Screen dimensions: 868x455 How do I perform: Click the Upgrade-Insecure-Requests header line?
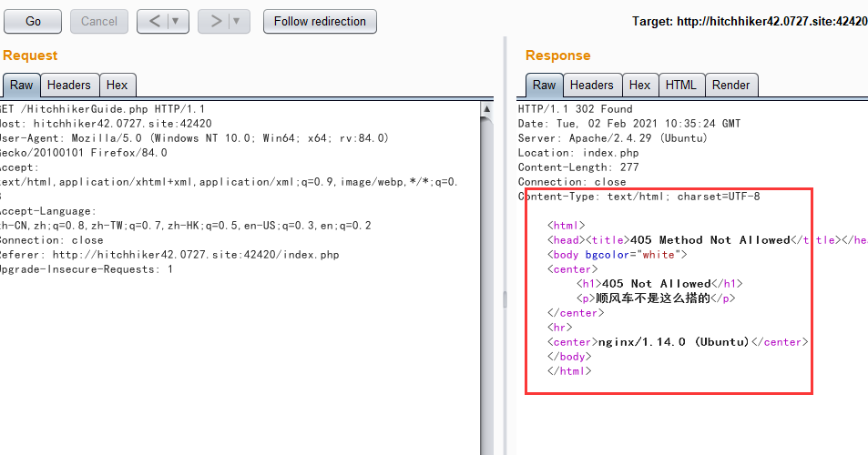click(87, 269)
